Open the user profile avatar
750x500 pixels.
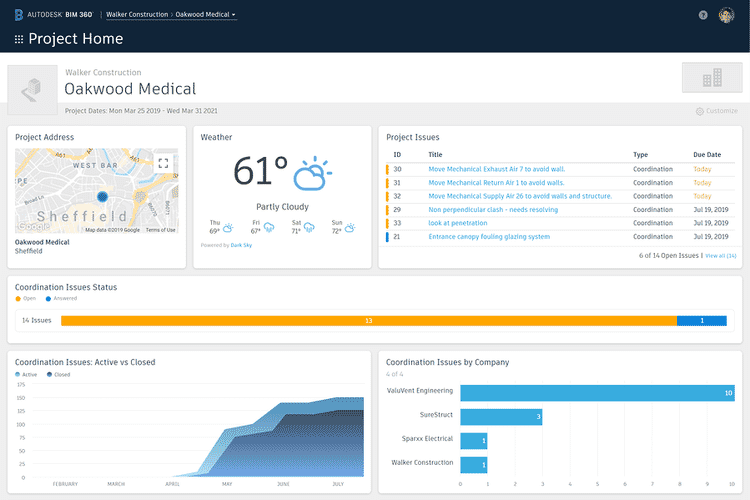[x=727, y=15]
